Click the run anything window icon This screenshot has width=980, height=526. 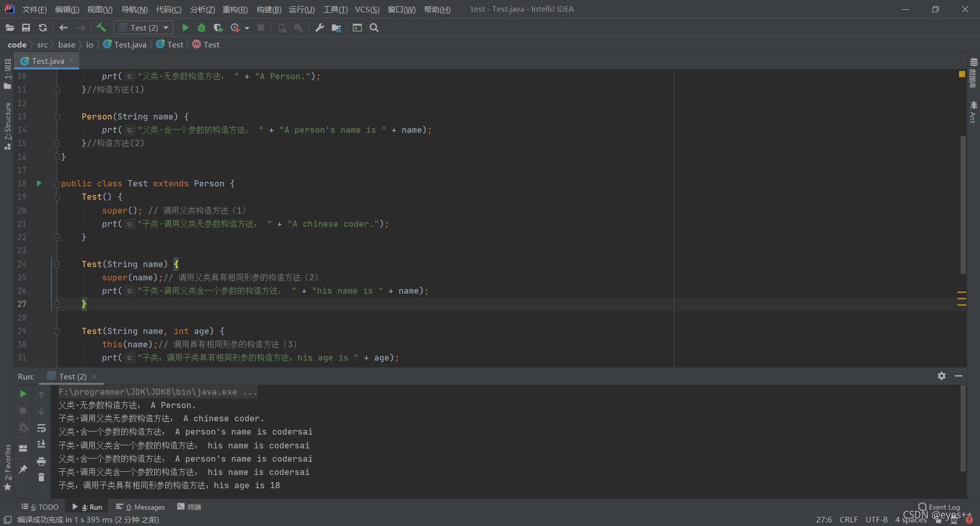click(x=357, y=28)
